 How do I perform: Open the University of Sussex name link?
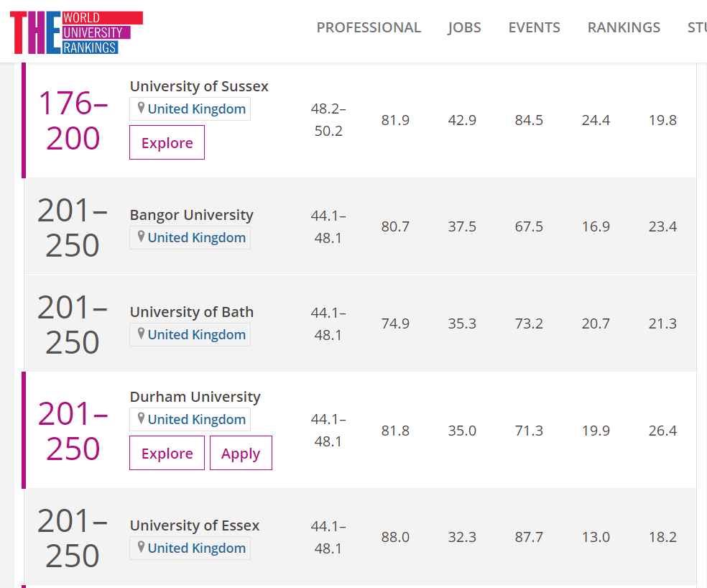(x=199, y=86)
